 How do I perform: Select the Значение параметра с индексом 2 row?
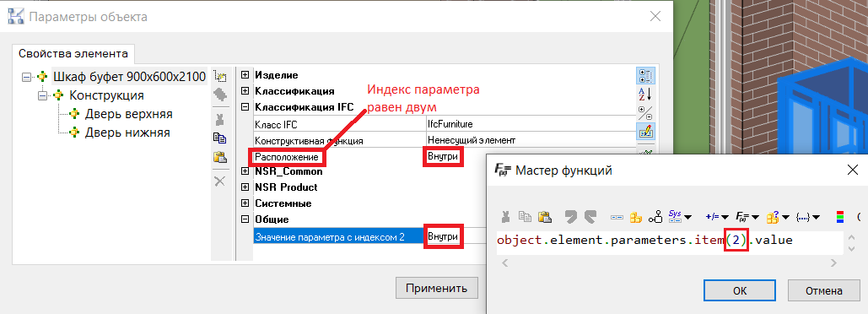pos(339,237)
